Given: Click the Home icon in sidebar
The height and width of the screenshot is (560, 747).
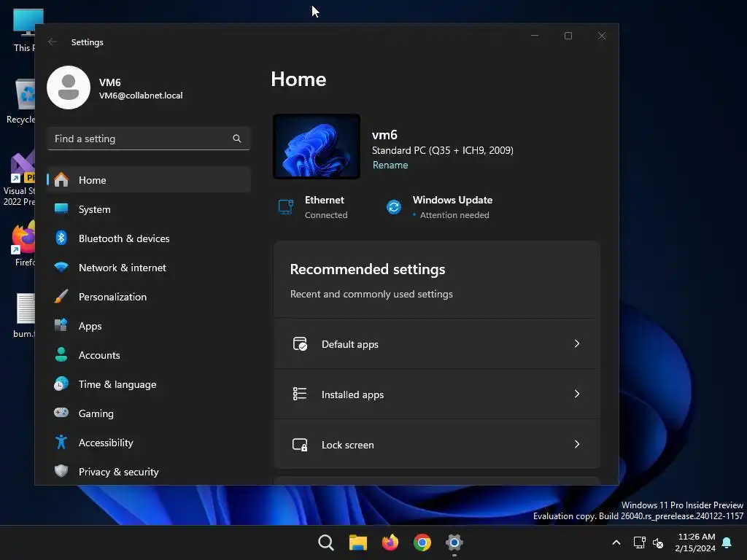Looking at the screenshot, I should (x=61, y=180).
